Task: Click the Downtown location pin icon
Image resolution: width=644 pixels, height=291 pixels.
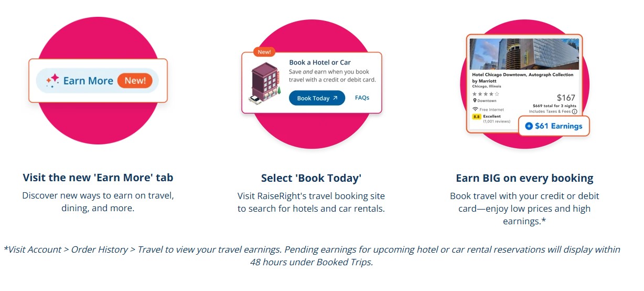Action: [475, 100]
